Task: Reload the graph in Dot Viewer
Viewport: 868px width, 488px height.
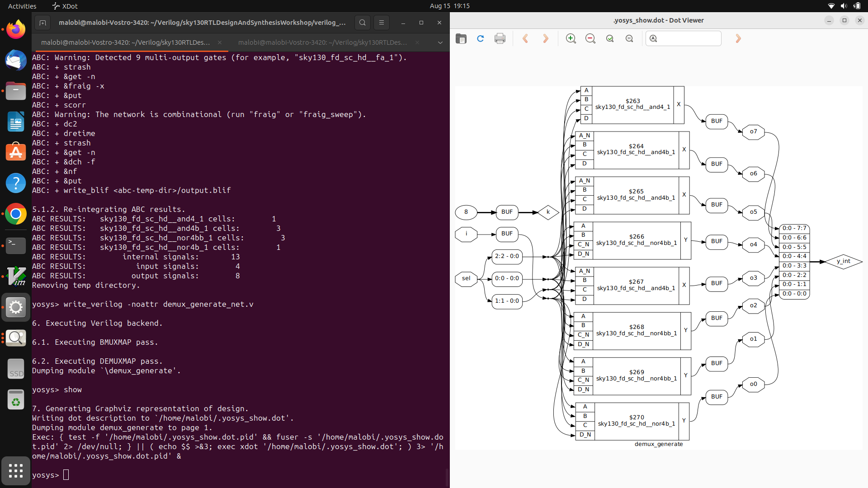Action: 480,38
